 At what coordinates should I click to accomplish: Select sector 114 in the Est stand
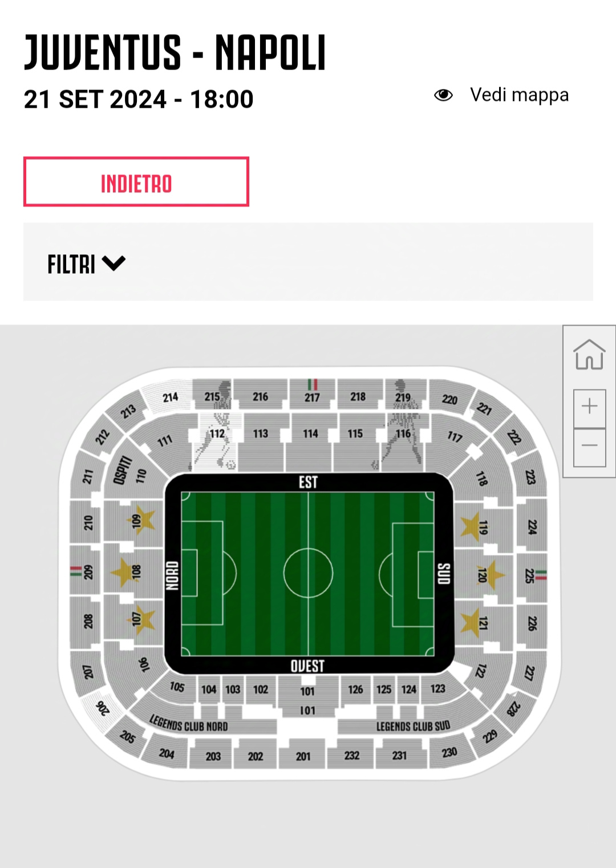point(310,434)
